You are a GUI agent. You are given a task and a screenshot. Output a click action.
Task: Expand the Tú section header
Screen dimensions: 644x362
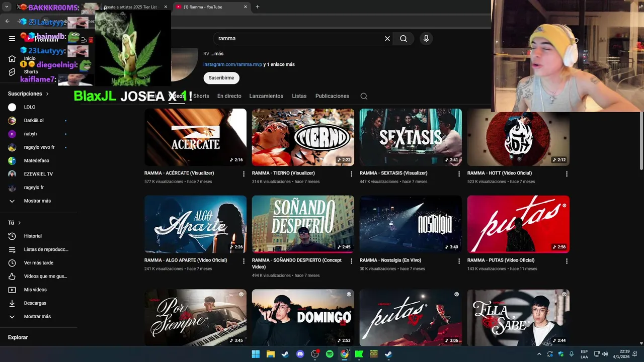point(15,223)
